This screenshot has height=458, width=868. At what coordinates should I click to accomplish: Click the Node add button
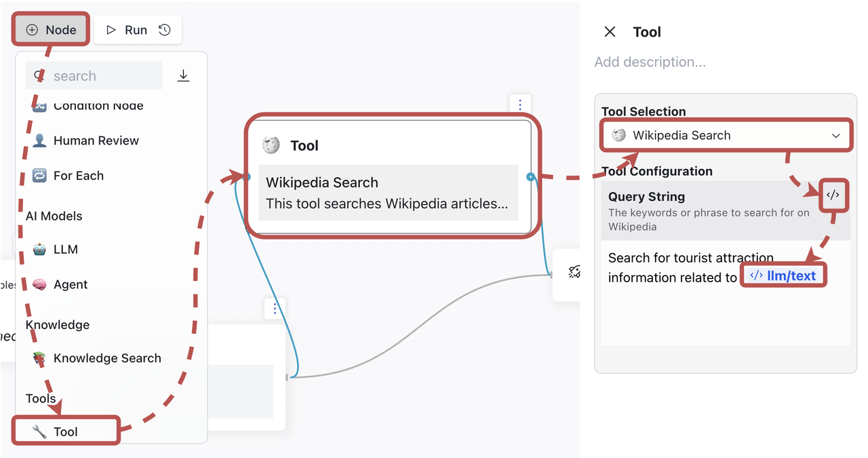[x=52, y=30]
